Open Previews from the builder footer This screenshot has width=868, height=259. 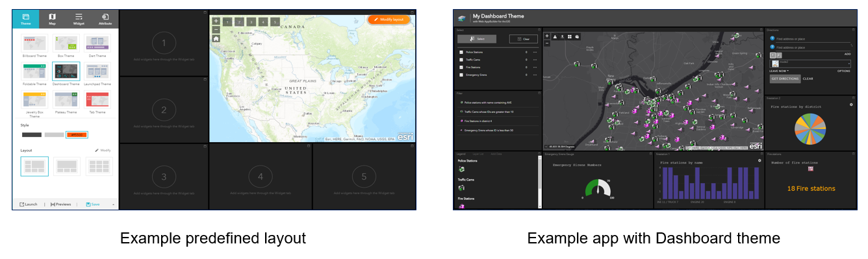(60, 204)
